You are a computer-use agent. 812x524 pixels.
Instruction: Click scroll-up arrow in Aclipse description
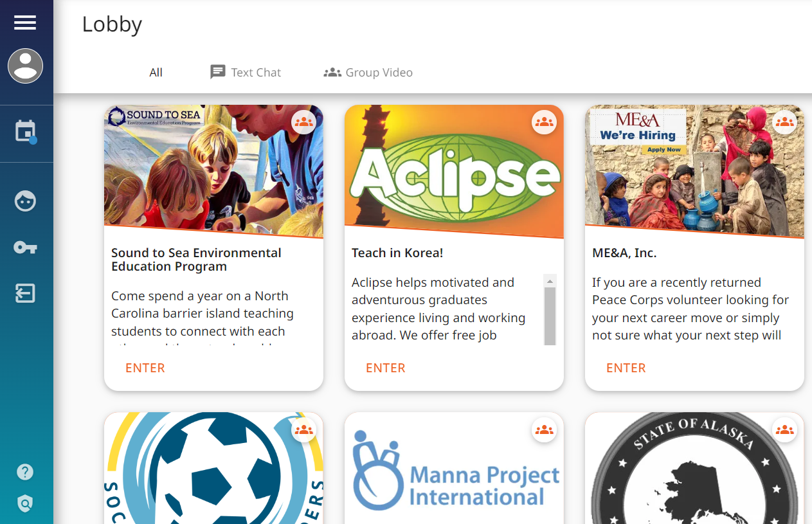tap(550, 281)
